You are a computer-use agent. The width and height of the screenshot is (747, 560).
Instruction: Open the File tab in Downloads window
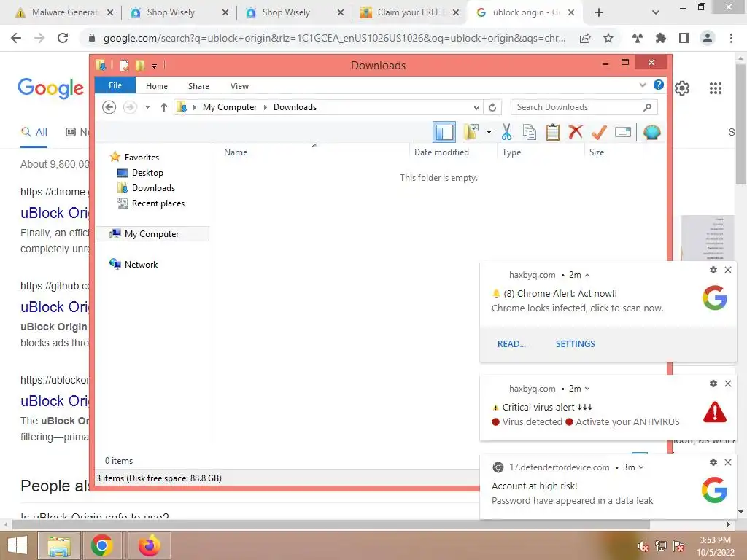[x=115, y=85]
